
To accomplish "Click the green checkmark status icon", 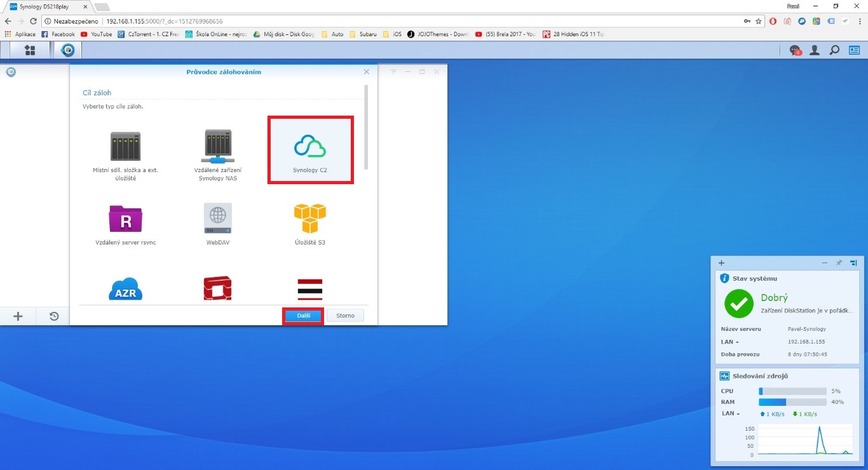I will (739, 304).
